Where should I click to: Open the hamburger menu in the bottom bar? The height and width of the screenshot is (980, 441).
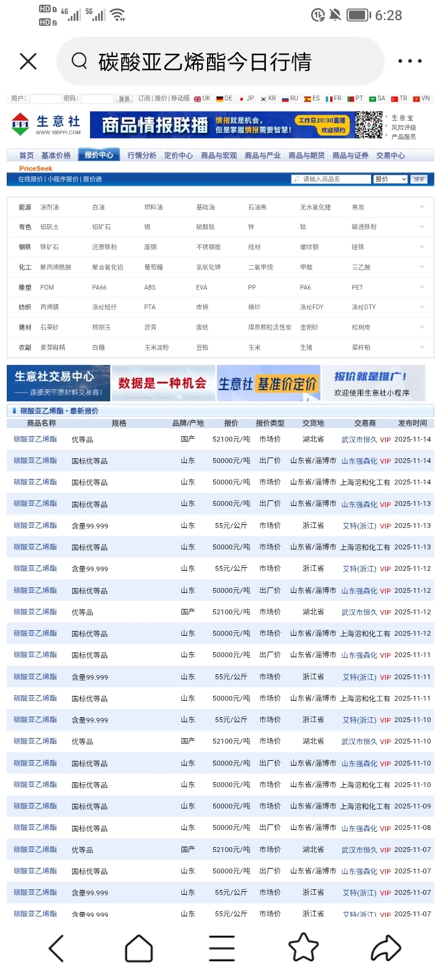point(222,948)
